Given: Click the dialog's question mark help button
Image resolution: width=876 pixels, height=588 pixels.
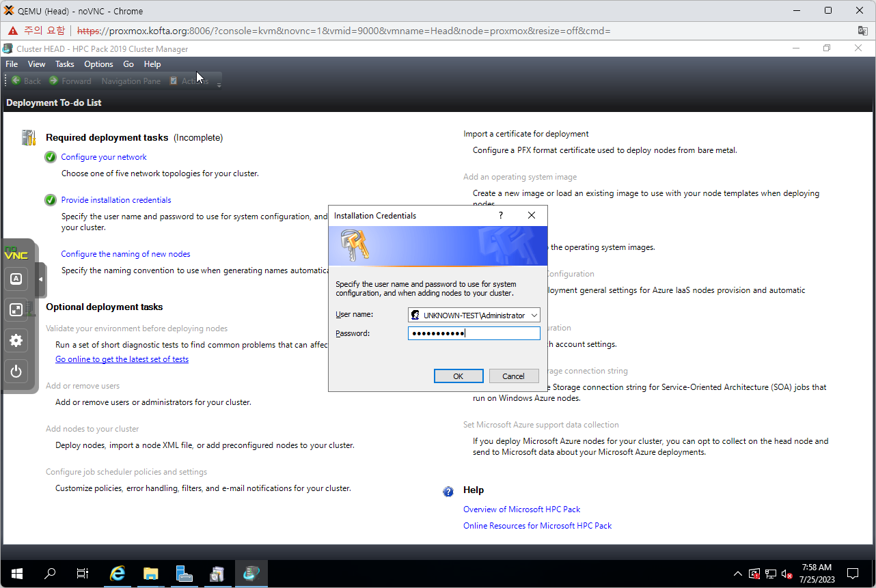Looking at the screenshot, I should click(x=501, y=215).
